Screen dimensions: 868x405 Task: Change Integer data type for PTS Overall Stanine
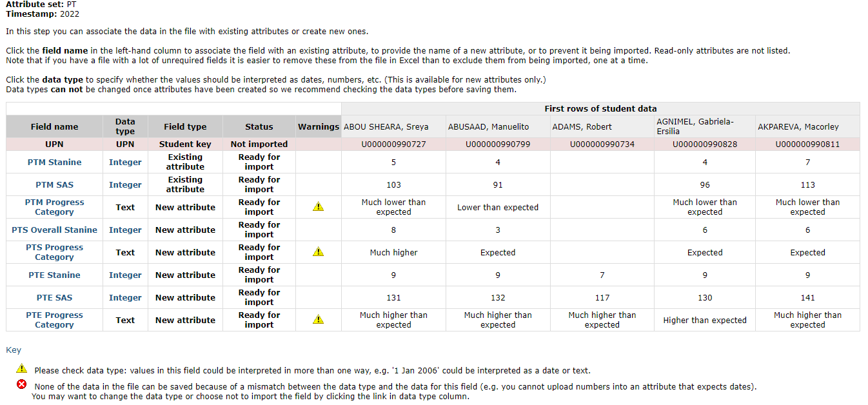pyautogui.click(x=125, y=230)
